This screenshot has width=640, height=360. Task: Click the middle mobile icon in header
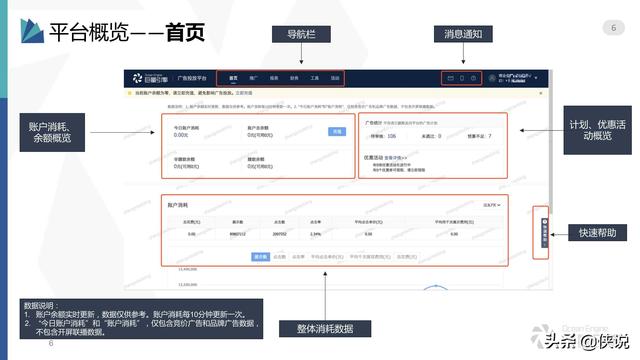coord(462,78)
